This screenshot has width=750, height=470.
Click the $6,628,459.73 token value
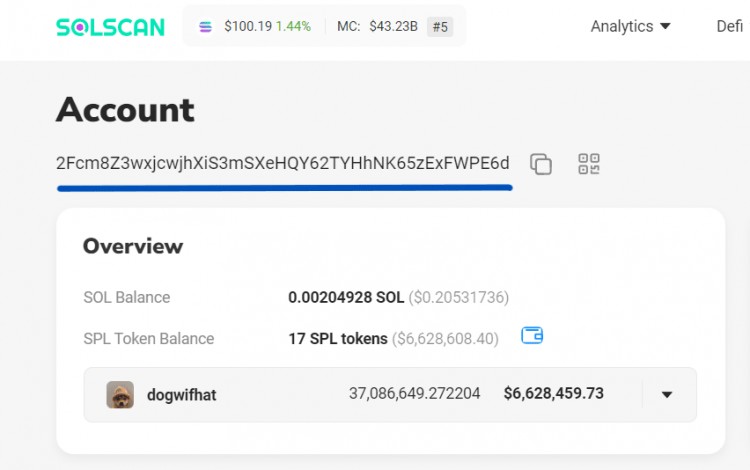[553, 394]
